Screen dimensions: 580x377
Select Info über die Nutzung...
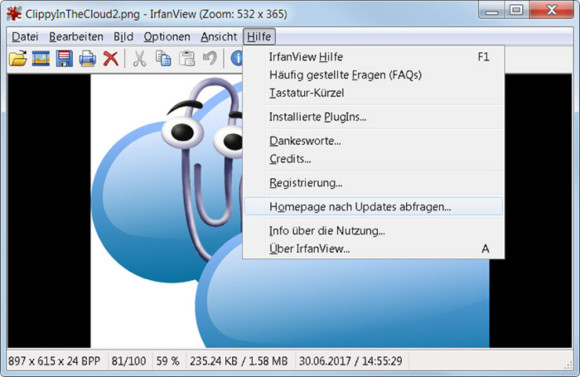(x=374, y=231)
